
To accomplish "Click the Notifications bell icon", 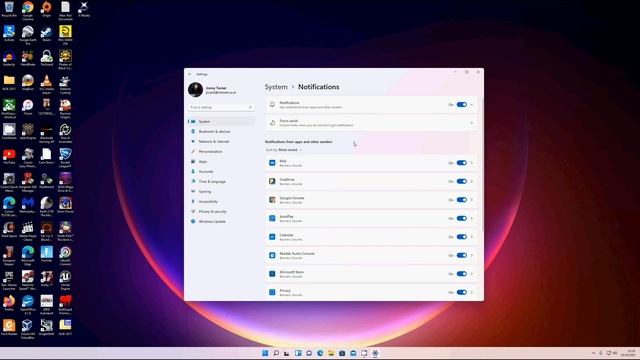I will [x=272, y=104].
